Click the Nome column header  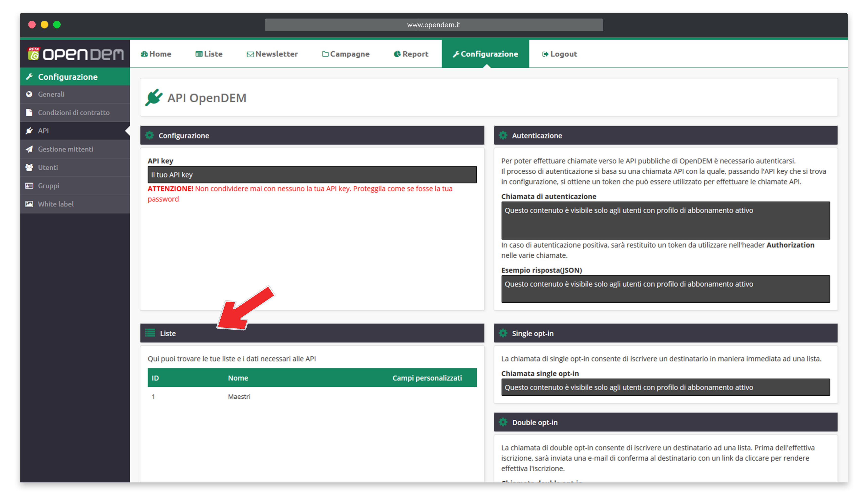[238, 378]
